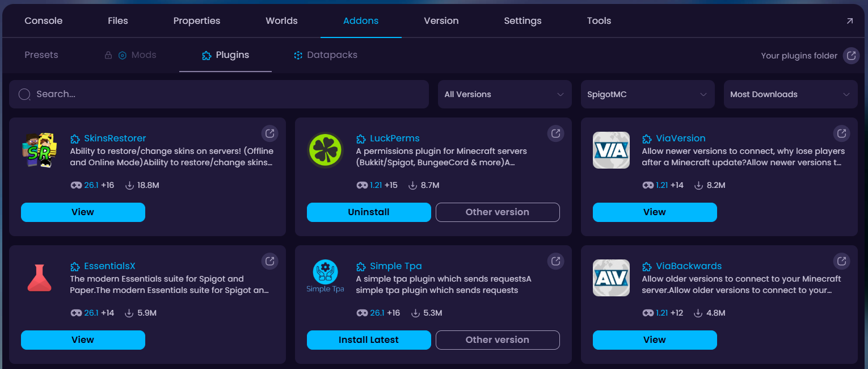Screen dimensions: 868x369
Task: Expand the All Versions dropdown
Action: 505,94
